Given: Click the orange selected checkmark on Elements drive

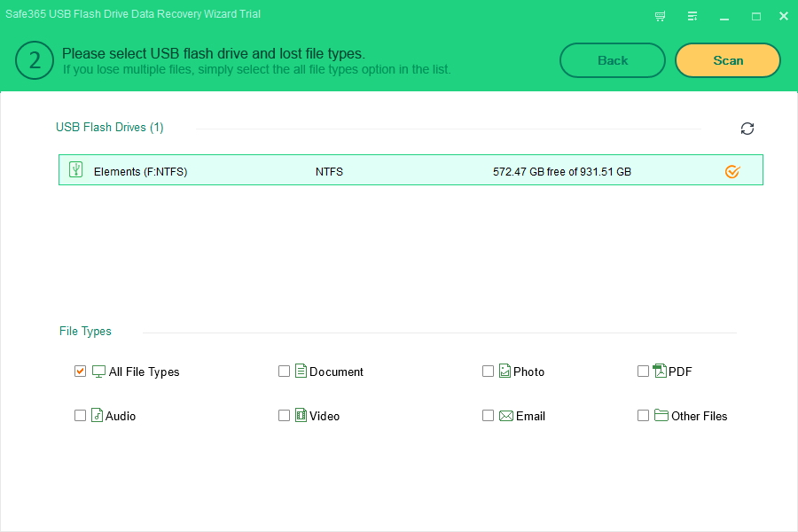Looking at the screenshot, I should [x=732, y=171].
